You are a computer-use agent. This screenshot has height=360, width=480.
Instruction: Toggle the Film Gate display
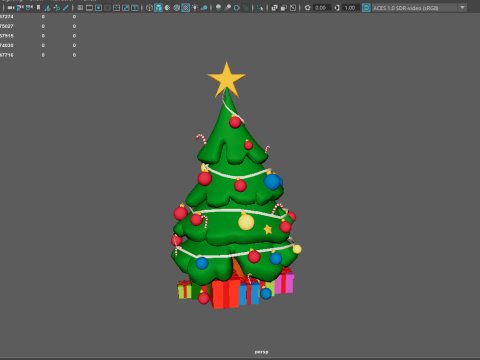click(89, 8)
